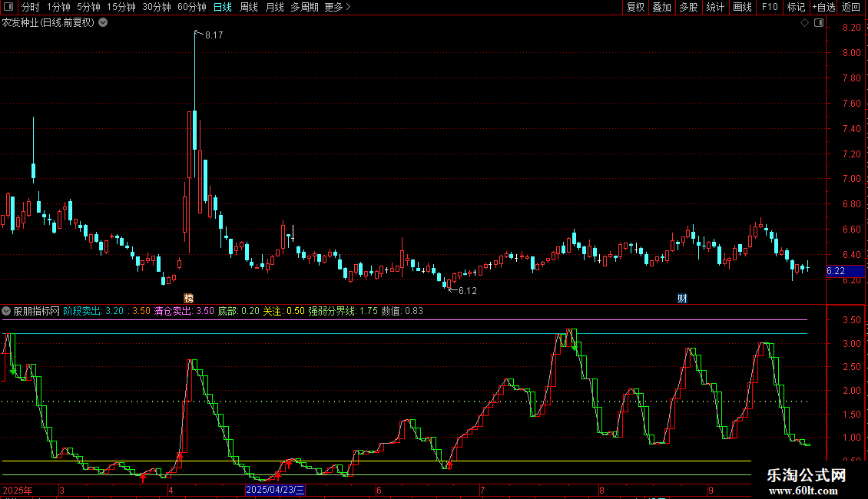Image resolution: width=868 pixels, height=499 pixels.
Task: Select the 60分钟 period tab
Action: [191, 7]
